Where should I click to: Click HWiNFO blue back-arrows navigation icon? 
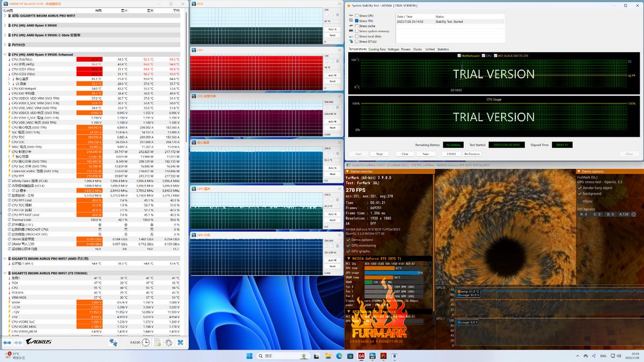(8, 342)
